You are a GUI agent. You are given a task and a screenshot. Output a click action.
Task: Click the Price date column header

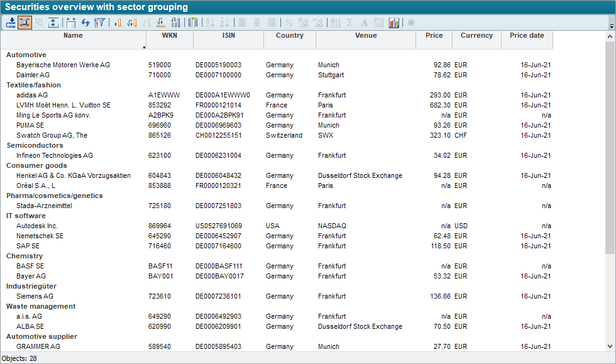(x=527, y=36)
